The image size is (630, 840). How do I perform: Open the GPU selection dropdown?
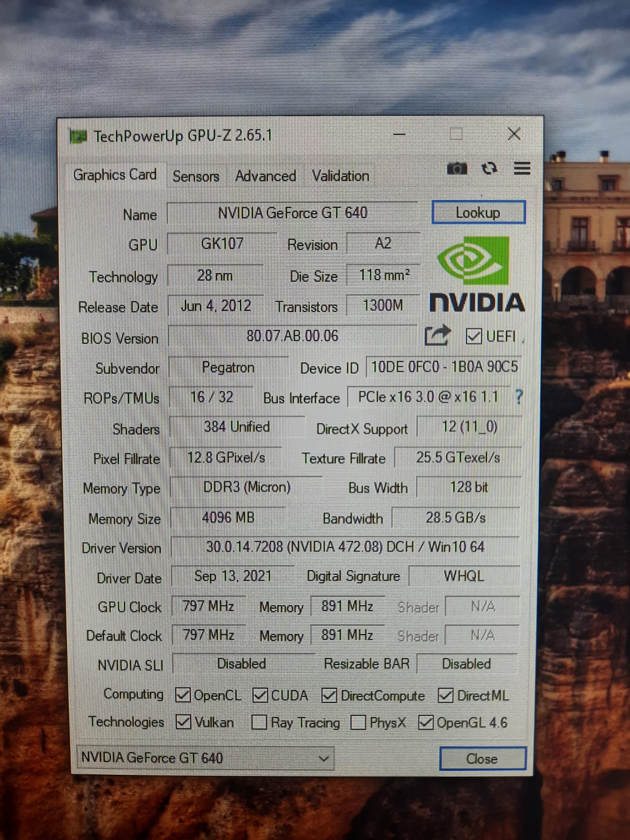coord(205,758)
